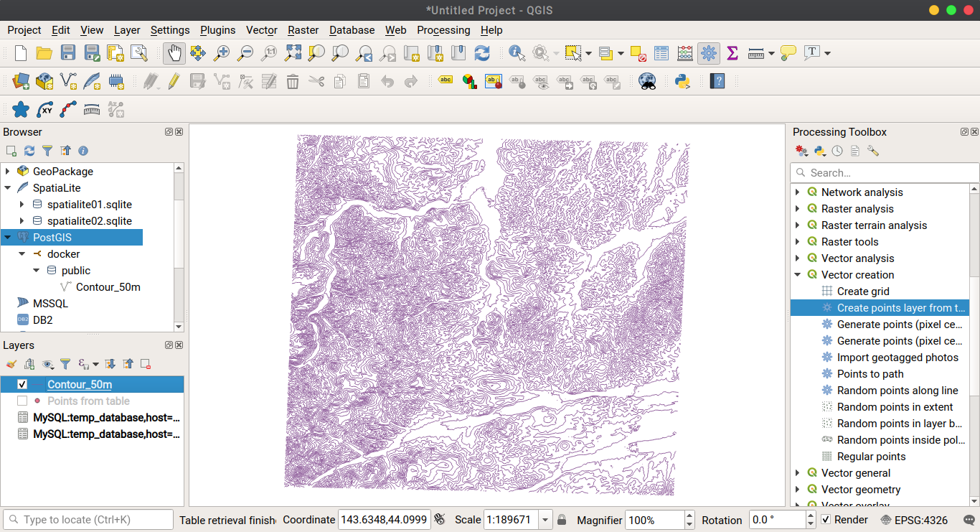Uncheck the Contour_50m layer visibility
This screenshot has height=532, width=980.
[22, 384]
